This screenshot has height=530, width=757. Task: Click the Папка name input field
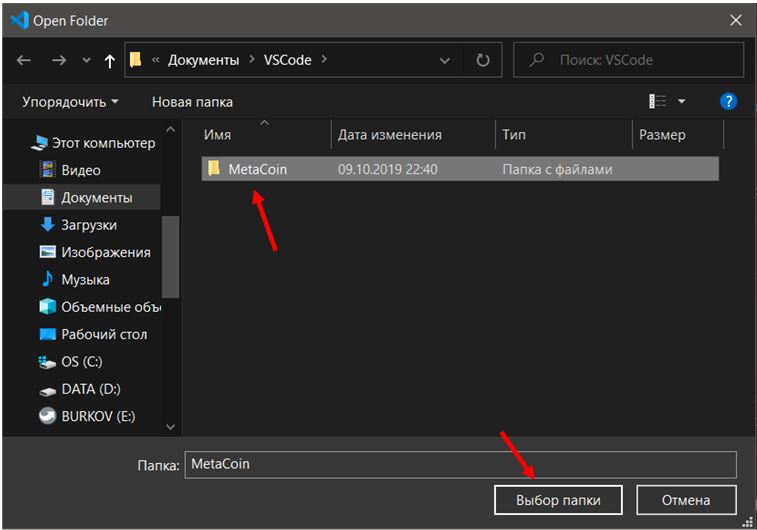coord(460,464)
